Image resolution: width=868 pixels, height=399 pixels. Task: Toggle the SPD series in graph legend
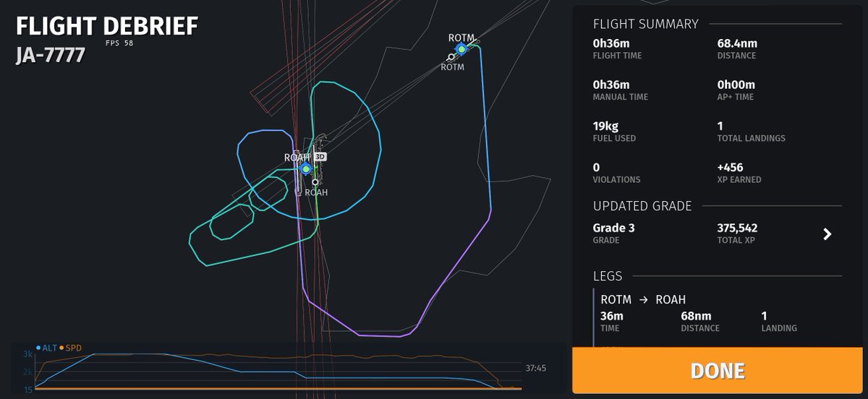[x=71, y=348]
